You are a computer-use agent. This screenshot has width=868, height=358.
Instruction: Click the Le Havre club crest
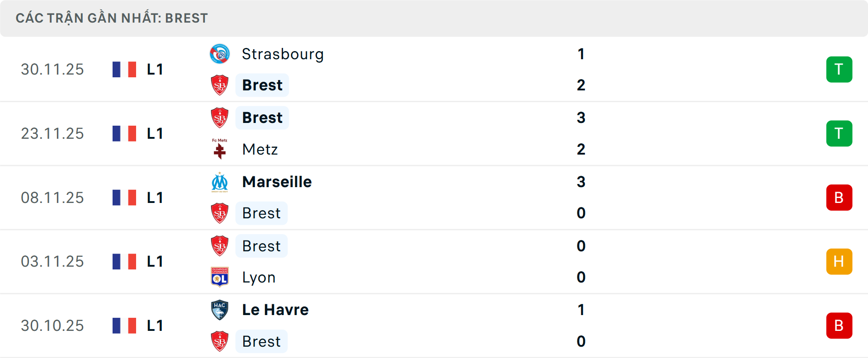click(220, 310)
